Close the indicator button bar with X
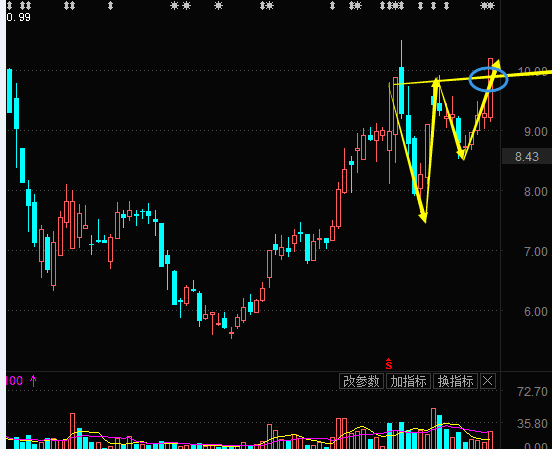 (x=488, y=381)
